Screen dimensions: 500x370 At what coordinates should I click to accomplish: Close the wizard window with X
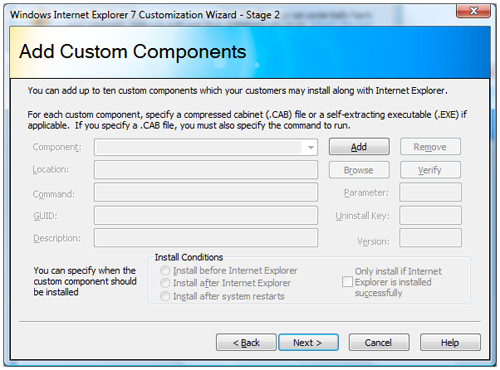(x=473, y=11)
